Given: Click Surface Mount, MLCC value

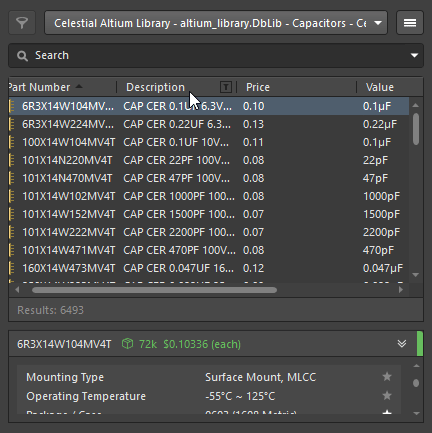Looking at the screenshot, I should [x=261, y=377].
